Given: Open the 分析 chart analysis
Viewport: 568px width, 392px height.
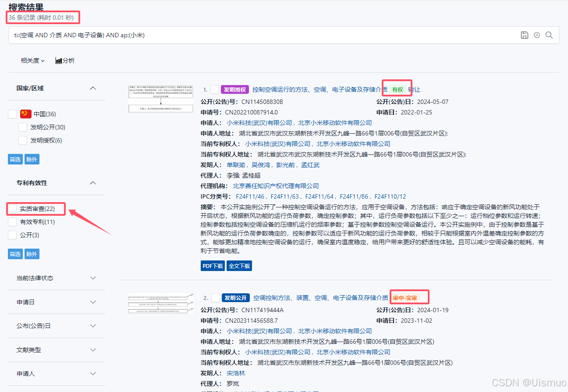Looking at the screenshot, I should pyautogui.click(x=65, y=61).
